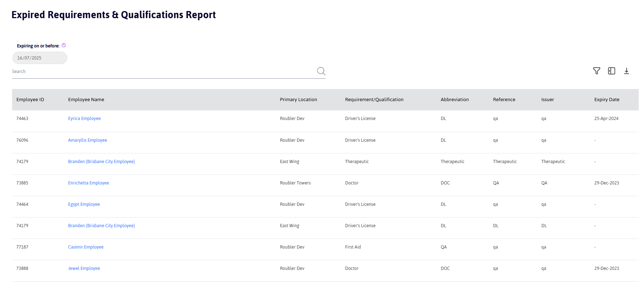This screenshot has height=282, width=644.
Task: Open Casimir Employee profile link
Action: click(x=86, y=247)
